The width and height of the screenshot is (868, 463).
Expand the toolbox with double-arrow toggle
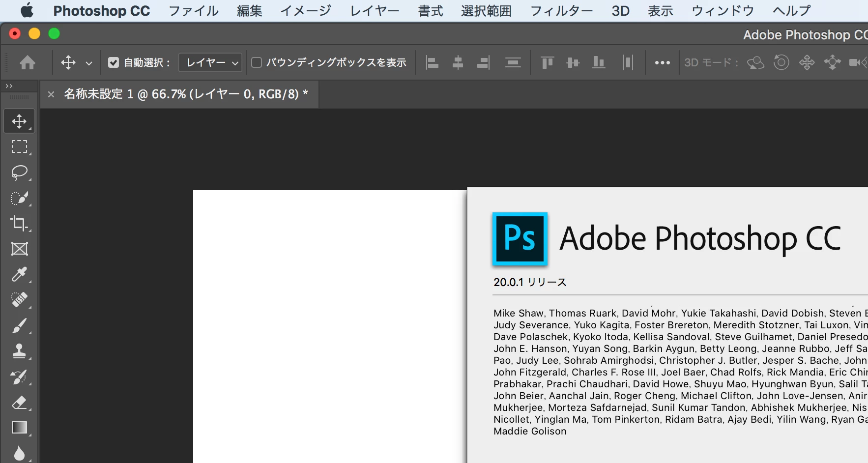coord(9,86)
